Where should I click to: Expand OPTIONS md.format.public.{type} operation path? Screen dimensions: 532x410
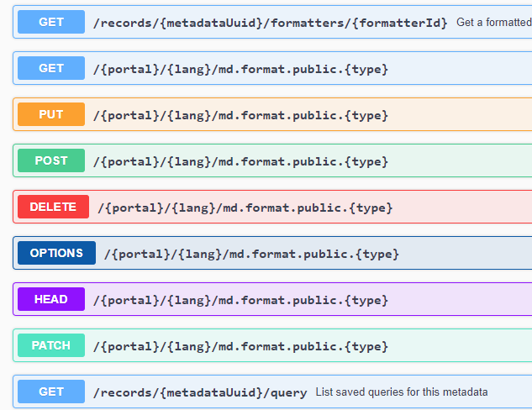pyautogui.click(x=251, y=255)
